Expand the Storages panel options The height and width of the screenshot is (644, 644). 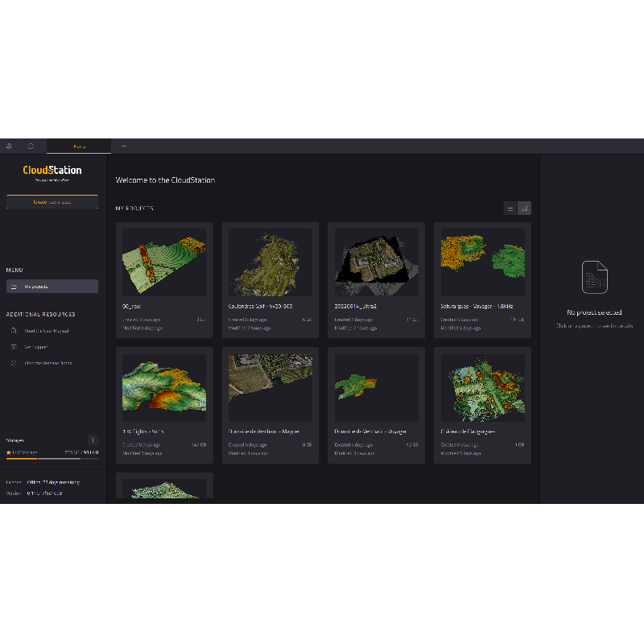click(93, 440)
